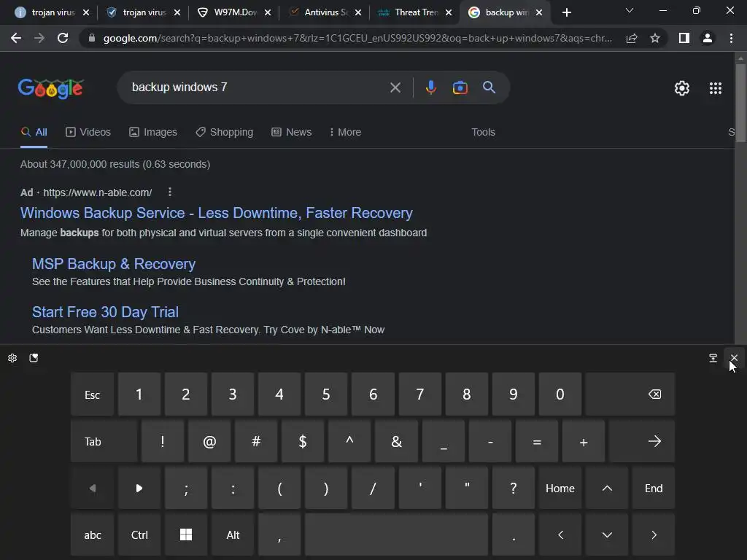Submit the search with the magnifier icon
Viewport: 747px width, 560px height.
[x=489, y=87]
